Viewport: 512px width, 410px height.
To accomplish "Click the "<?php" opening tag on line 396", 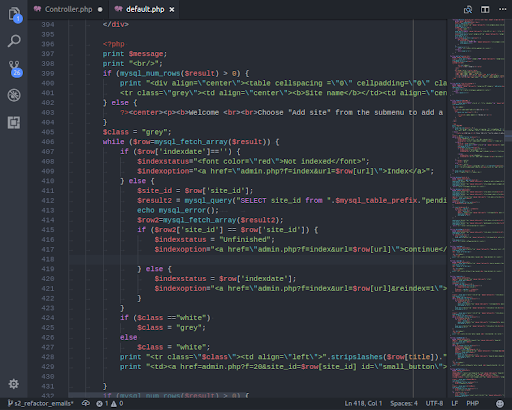I will coord(113,44).
